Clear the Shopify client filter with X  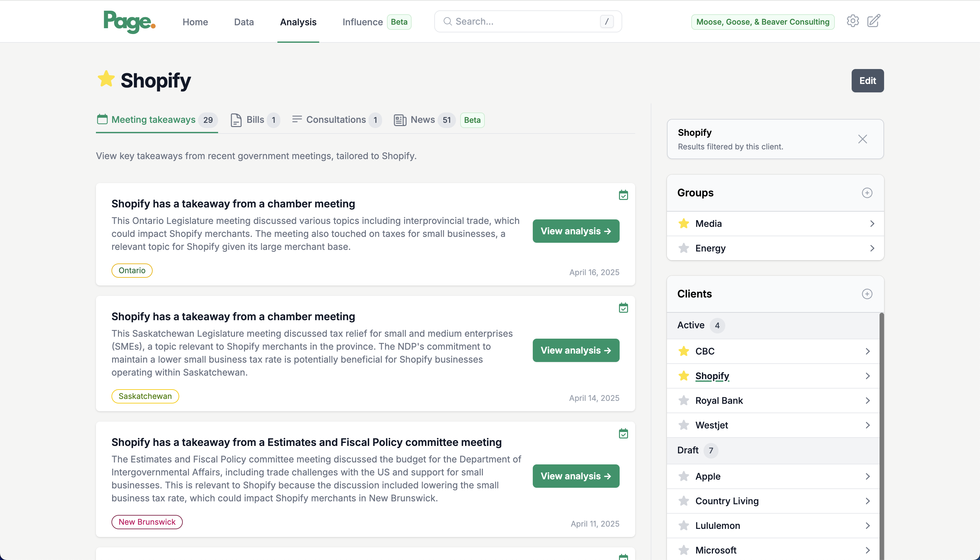point(863,139)
